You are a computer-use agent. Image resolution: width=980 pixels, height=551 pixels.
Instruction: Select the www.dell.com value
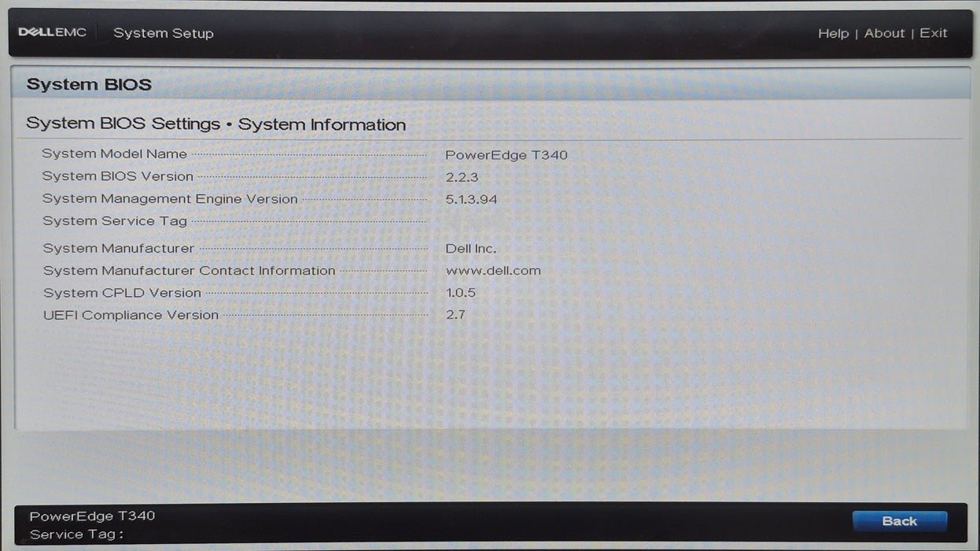[493, 270]
